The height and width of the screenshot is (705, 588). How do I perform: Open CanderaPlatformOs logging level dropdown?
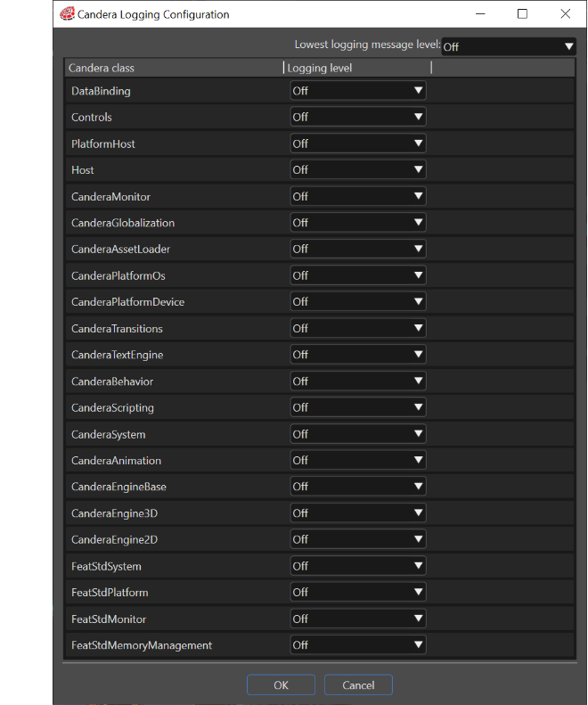point(358,275)
